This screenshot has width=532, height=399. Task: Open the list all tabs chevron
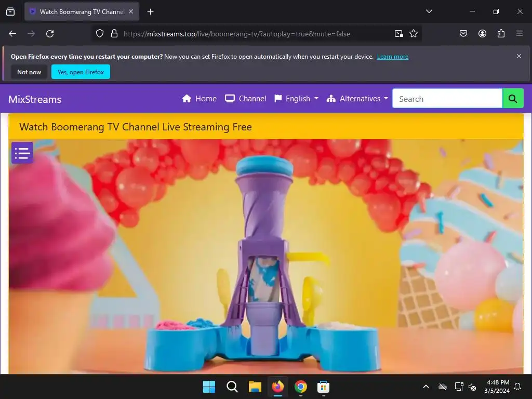429,11
